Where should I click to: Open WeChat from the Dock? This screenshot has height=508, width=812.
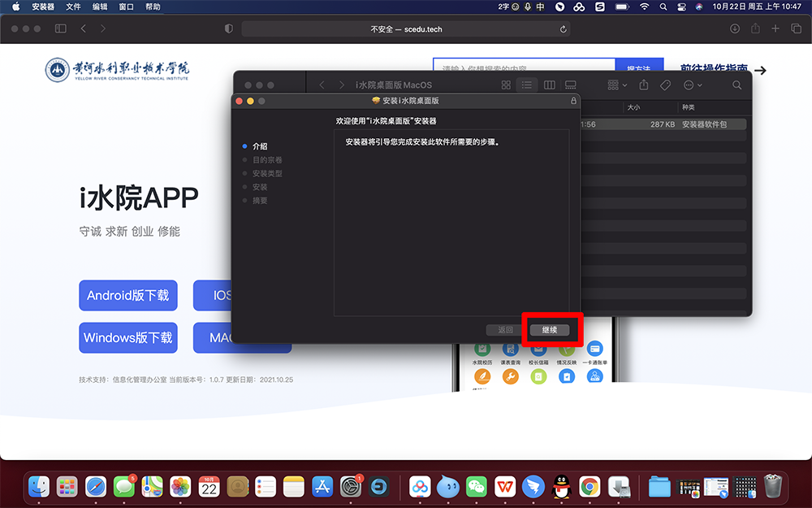coord(476,486)
